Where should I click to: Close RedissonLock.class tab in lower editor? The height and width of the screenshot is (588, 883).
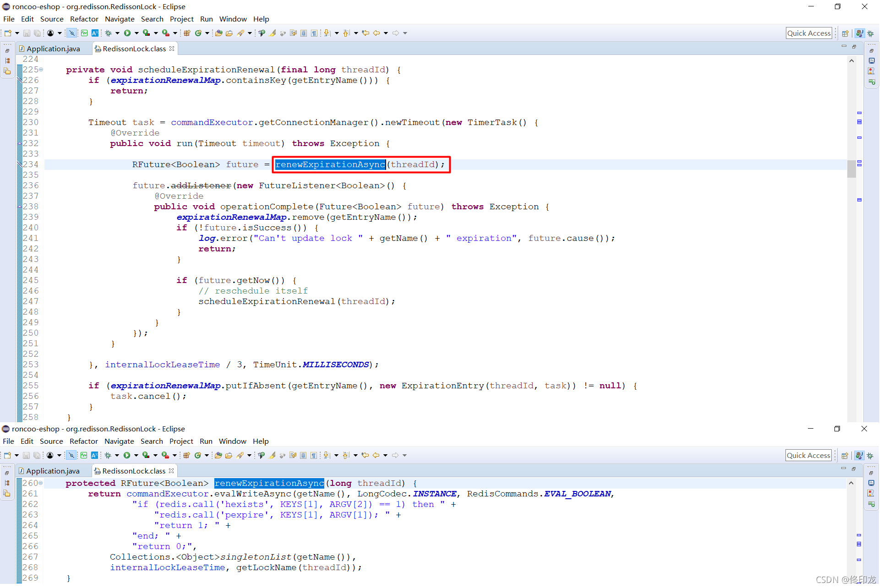click(172, 471)
